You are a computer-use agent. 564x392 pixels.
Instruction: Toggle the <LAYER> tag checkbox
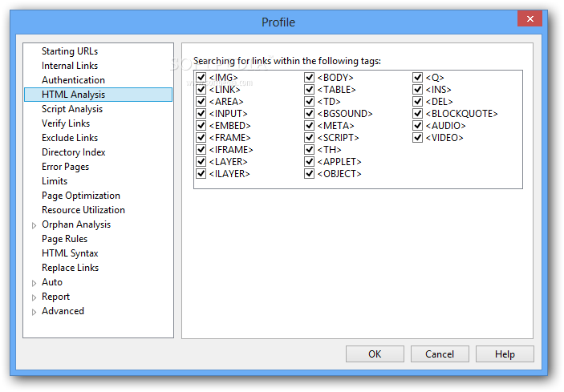[201, 161]
